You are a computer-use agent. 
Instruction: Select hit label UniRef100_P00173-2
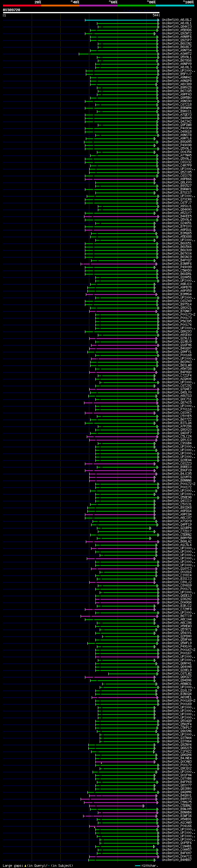point(179,314)
